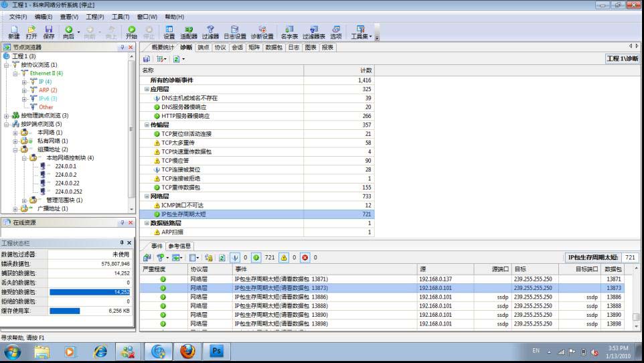Collapse the 按IP端点浏览 tree node

coord(6,124)
